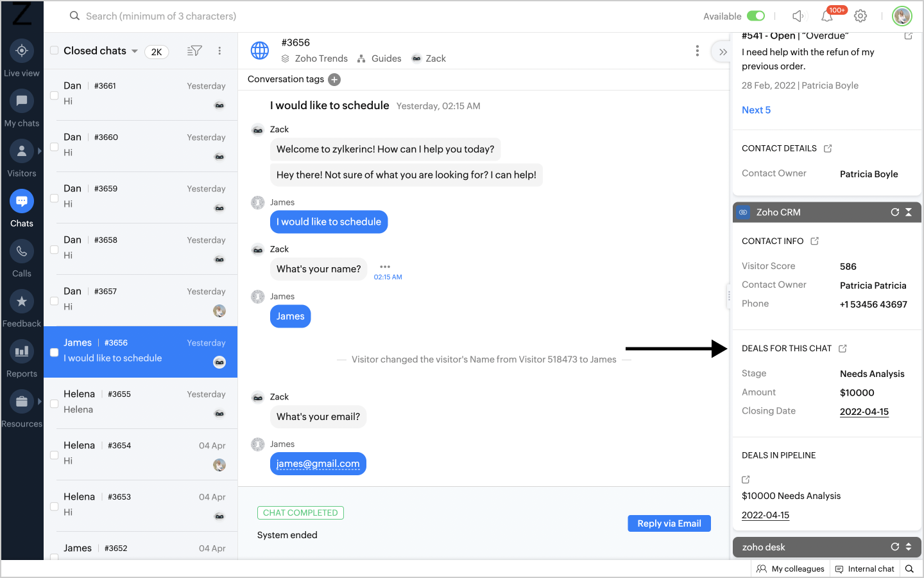Open the Chats section icon
The height and width of the screenshot is (578, 924).
point(22,201)
